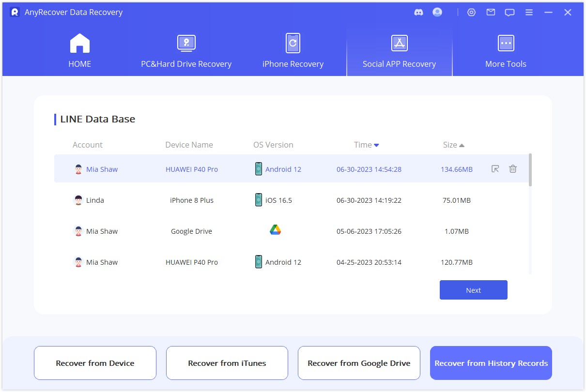586x392 pixels.
Task: Click the Next button
Action: click(473, 289)
